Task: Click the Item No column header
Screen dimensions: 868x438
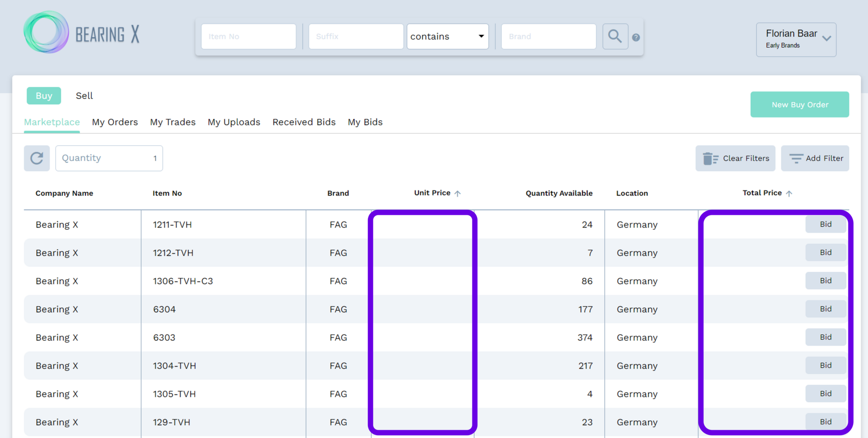Action: coord(167,193)
